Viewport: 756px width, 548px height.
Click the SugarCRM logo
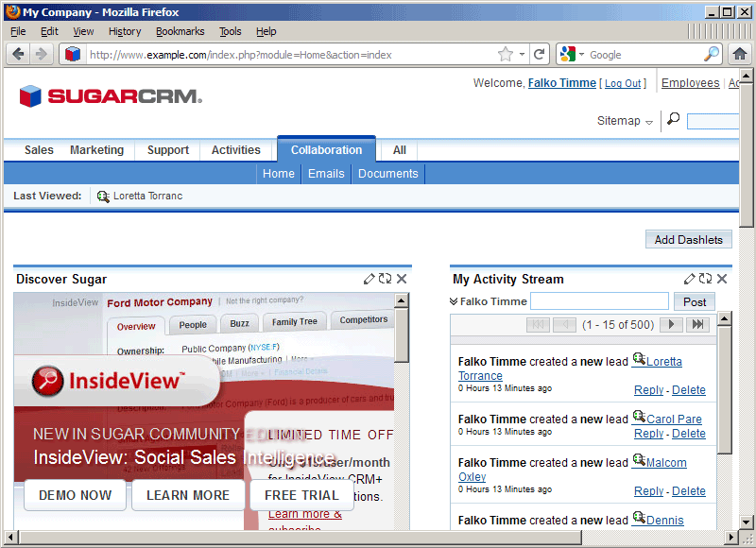coord(107,95)
